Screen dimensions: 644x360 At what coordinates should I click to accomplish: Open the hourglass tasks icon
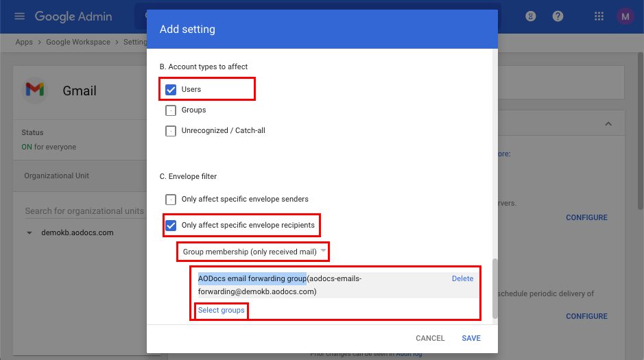pyautogui.click(x=531, y=16)
